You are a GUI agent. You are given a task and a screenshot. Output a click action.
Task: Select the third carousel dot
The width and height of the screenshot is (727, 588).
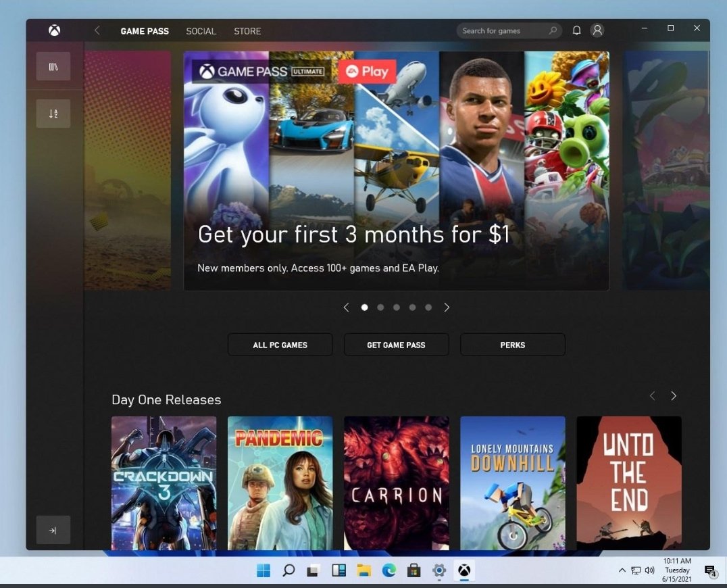(397, 308)
